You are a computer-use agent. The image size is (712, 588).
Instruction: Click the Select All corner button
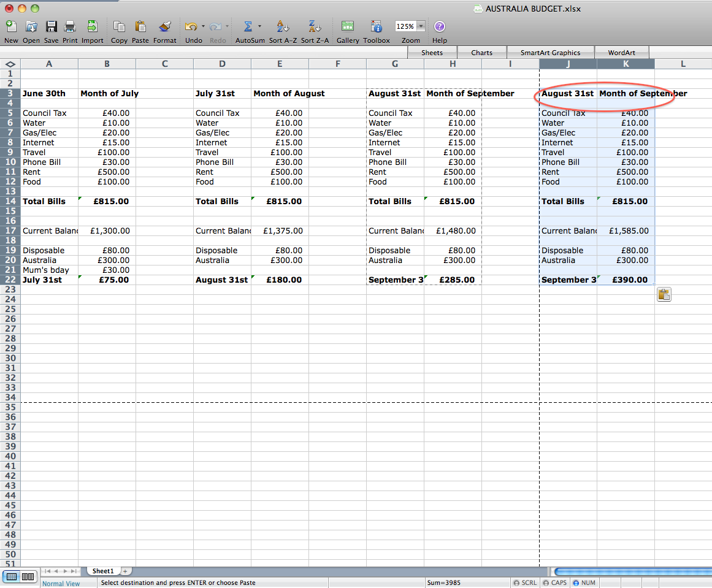pos(10,64)
